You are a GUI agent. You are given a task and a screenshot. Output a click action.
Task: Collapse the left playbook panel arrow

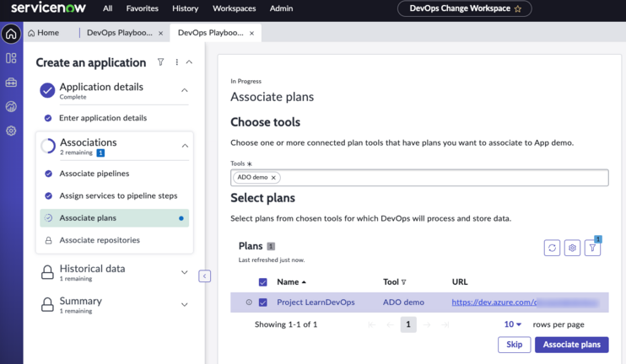coord(204,276)
